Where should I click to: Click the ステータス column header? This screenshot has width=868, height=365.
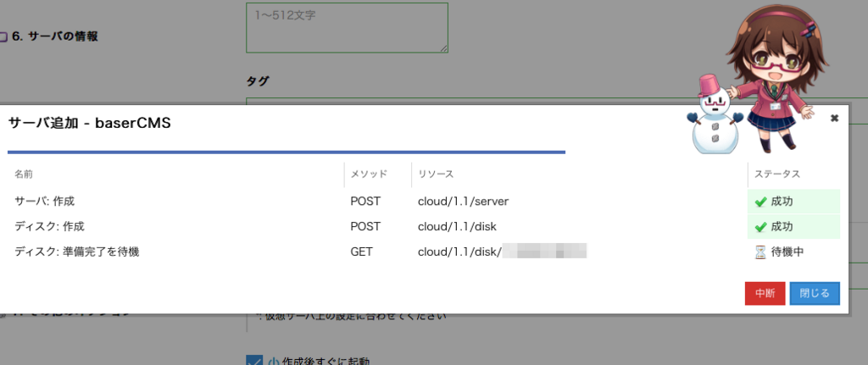pyautogui.click(x=777, y=174)
